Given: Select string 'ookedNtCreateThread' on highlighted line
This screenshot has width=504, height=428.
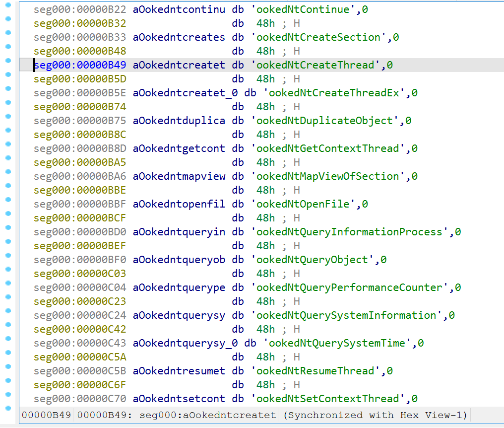Looking at the screenshot, I should (315, 65).
